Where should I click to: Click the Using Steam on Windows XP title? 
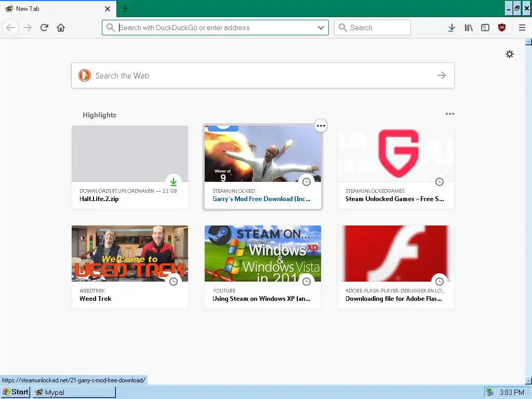coord(261,299)
